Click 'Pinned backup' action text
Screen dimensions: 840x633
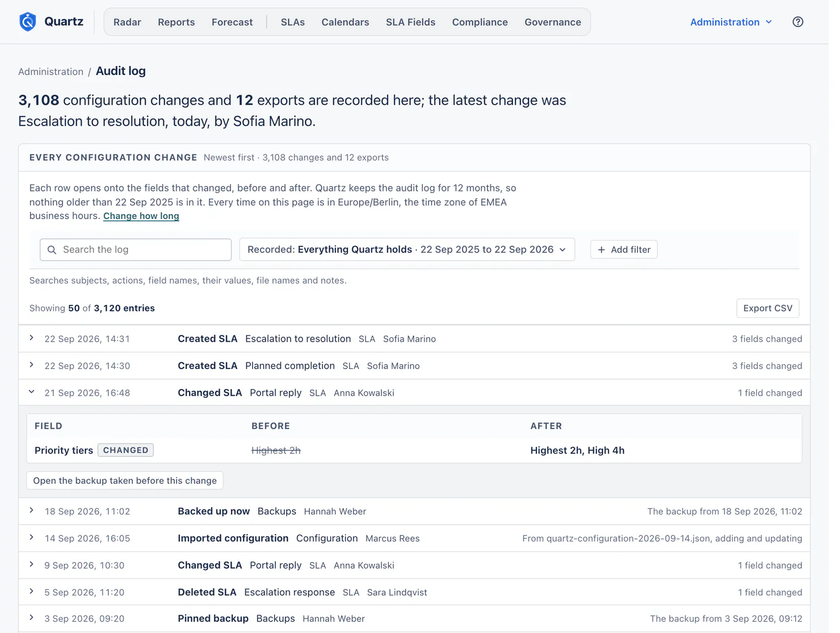point(213,619)
